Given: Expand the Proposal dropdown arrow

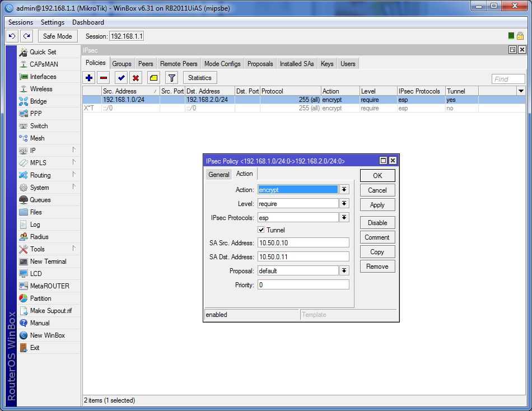Looking at the screenshot, I should [x=344, y=270].
